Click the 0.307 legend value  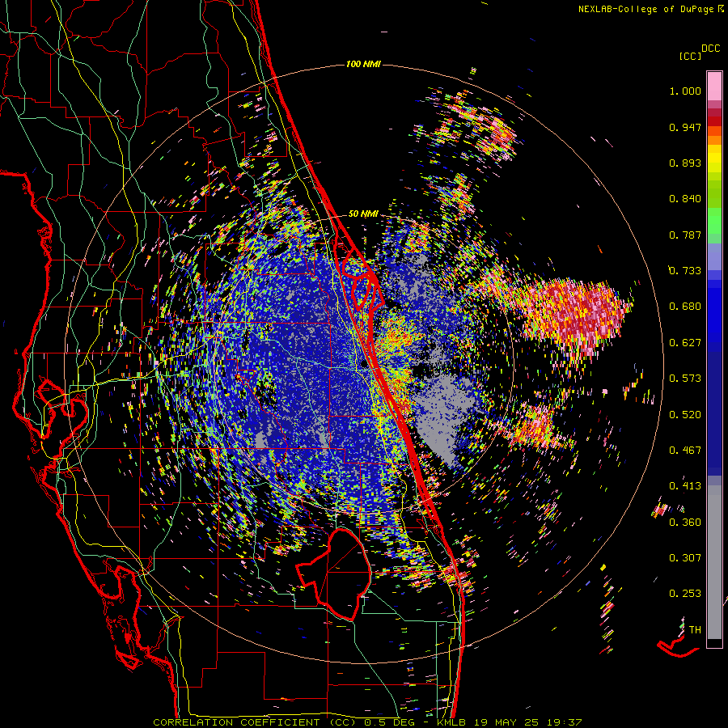pos(685,558)
